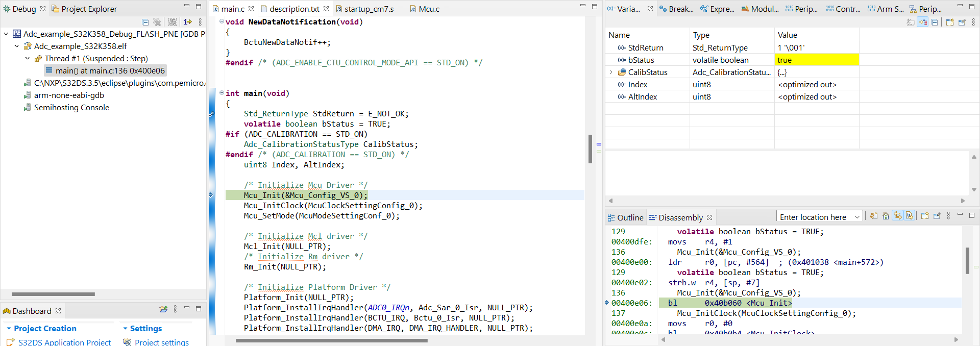
Task: Select Semihosting Console entry
Action: click(x=66, y=107)
